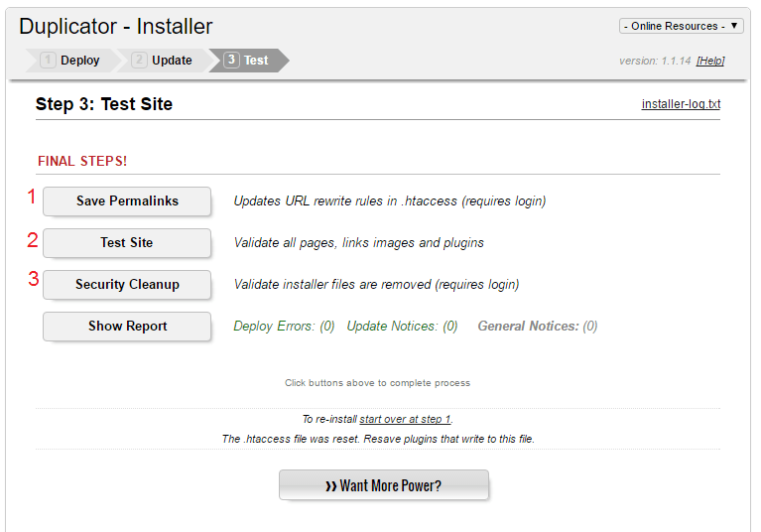
Task: Expand the Online Resources dropdown
Action: pyautogui.click(x=681, y=26)
